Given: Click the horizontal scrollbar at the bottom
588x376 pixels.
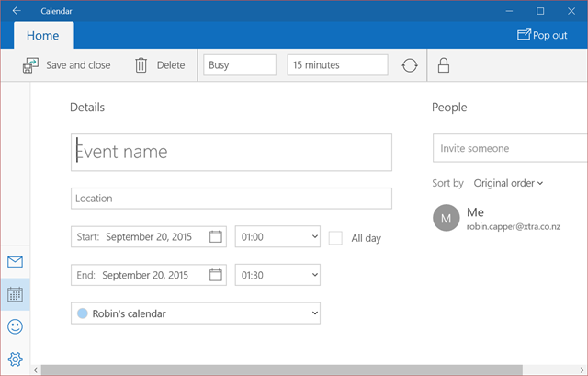Looking at the screenshot, I should 276,370.
